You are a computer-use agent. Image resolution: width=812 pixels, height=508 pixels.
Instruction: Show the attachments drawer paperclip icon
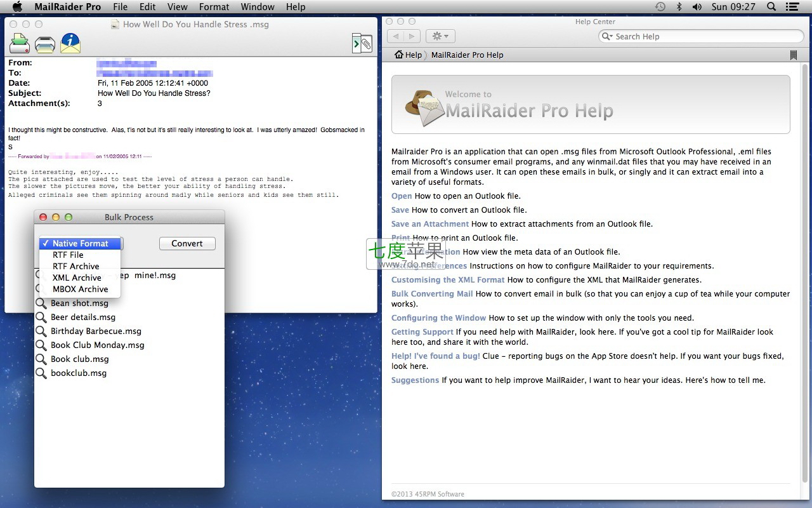pyautogui.click(x=362, y=43)
